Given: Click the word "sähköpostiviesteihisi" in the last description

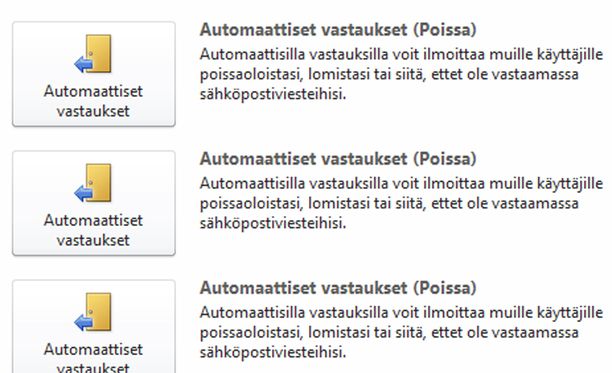Looking at the screenshot, I should click(x=273, y=352).
